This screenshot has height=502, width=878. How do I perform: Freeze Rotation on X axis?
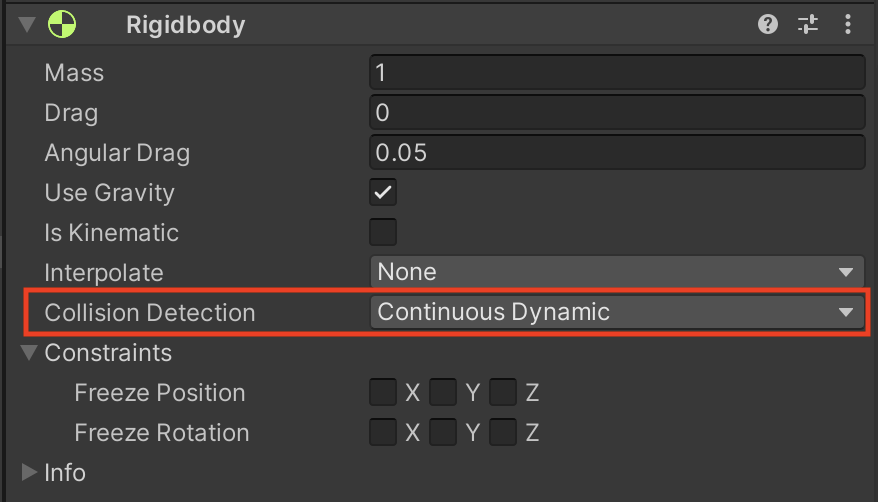[383, 432]
